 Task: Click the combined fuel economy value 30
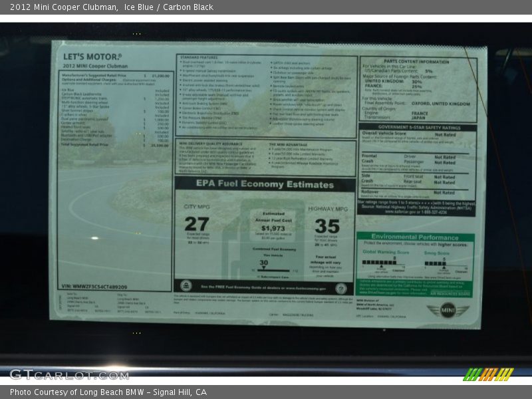[x=263, y=263]
